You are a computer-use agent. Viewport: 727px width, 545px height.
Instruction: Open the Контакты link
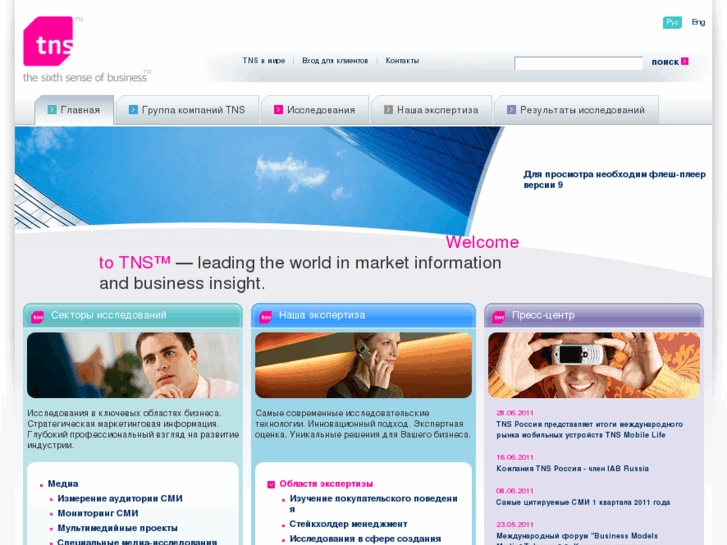coord(402,61)
